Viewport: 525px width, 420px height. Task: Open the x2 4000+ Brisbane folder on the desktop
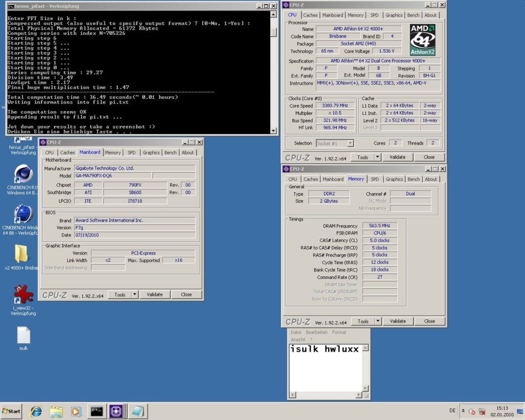(x=22, y=257)
